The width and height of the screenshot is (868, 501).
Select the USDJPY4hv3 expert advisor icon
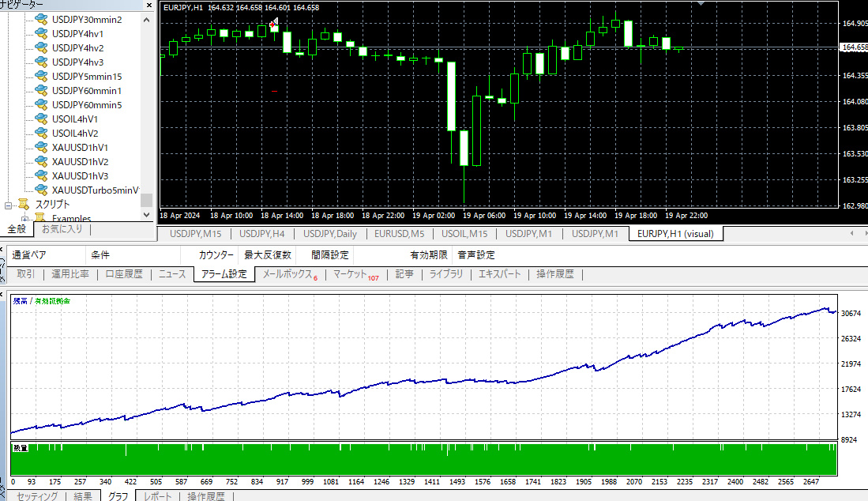tap(41, 62)
